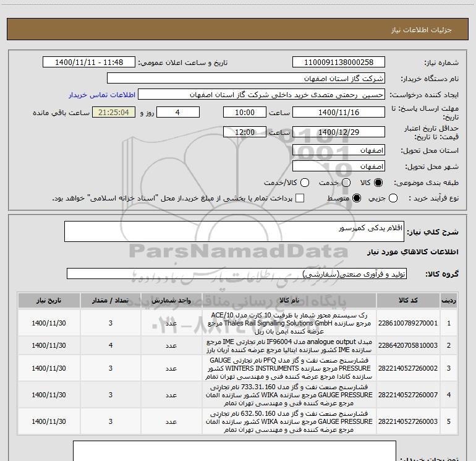Click the remaining days field showing 4
The image size is (476, 461).
178,112
